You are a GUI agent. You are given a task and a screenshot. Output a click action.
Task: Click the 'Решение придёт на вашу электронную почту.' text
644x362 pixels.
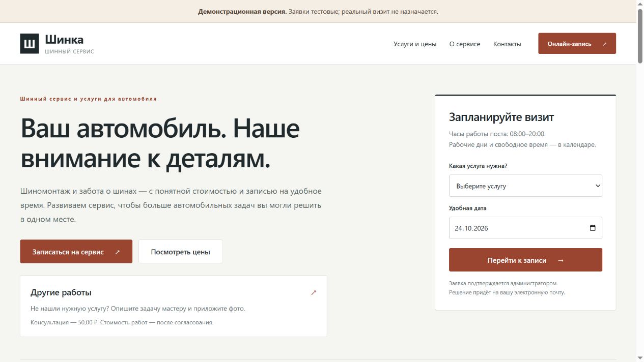click(x=507, y=292)
